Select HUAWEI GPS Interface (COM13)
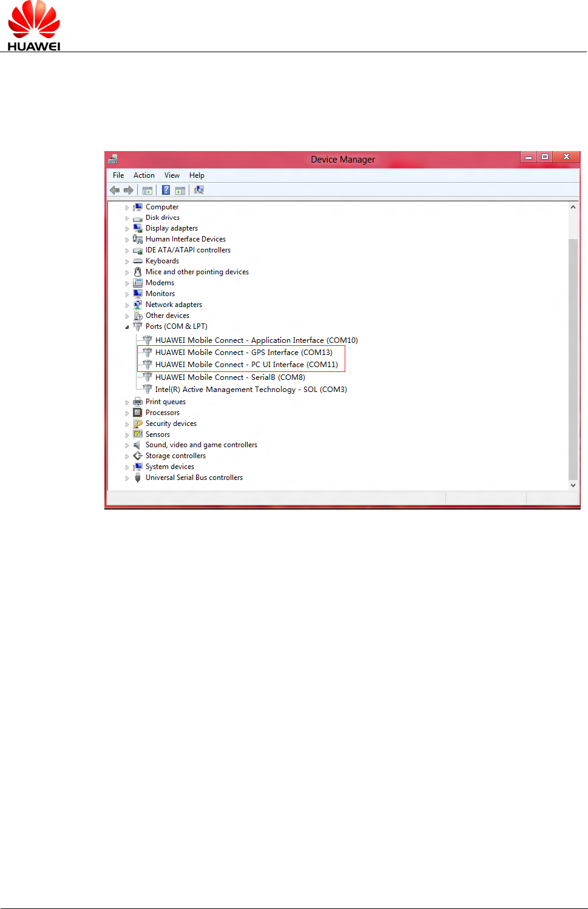The width and height of the screenshot is (588, 909). click(x=244, y=353)
